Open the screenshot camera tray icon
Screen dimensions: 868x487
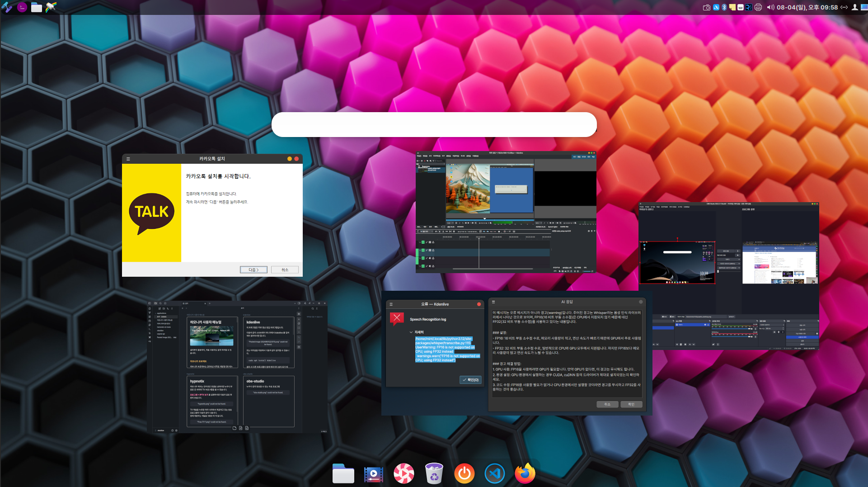706,7
